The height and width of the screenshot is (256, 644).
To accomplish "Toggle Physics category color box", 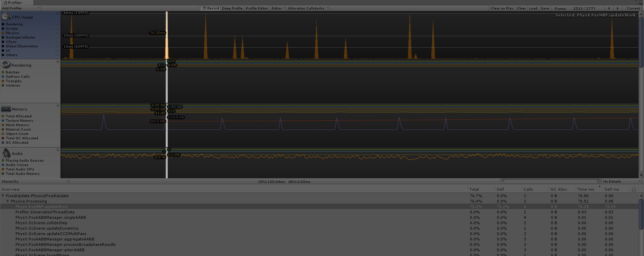I will click(x=3, y=33).
